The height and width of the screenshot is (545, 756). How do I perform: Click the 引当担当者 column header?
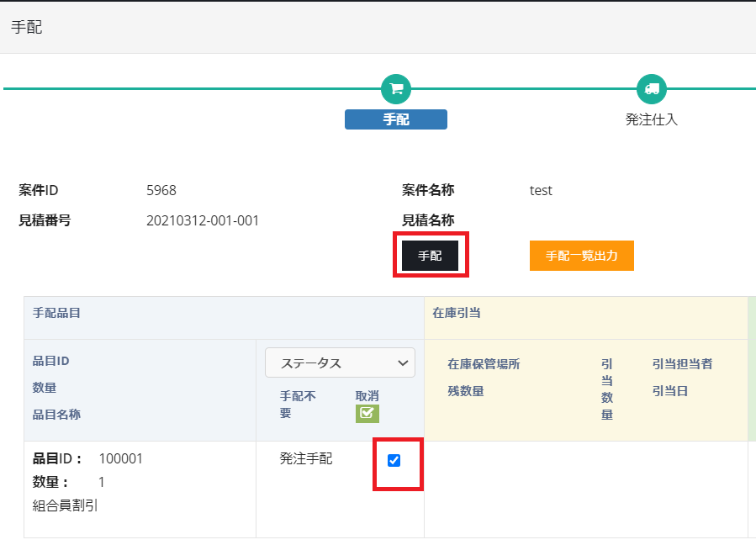(x=682, y=364)
